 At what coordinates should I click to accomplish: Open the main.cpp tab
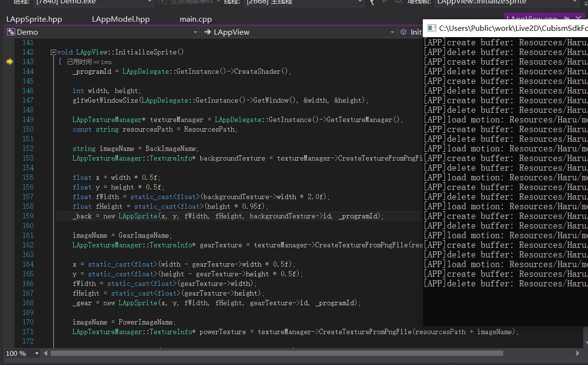tap(196, 19)
